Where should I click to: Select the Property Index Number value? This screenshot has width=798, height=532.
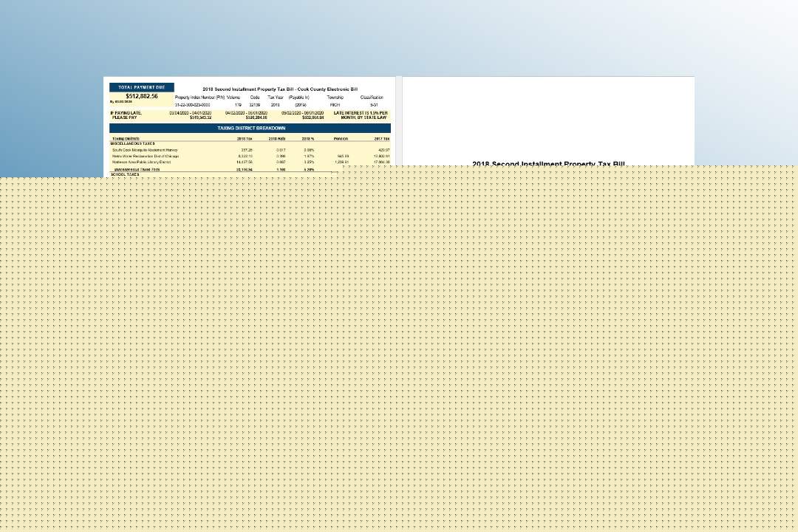(192, 105)
